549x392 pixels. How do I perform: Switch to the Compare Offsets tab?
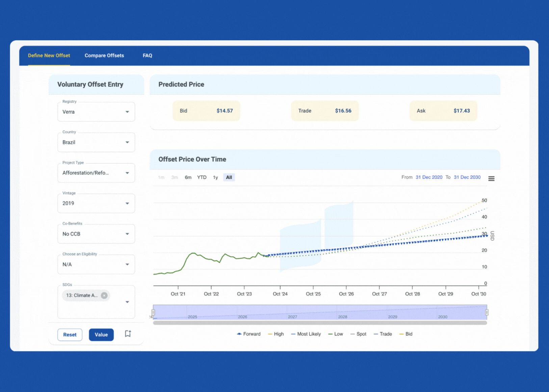(104, 55)
